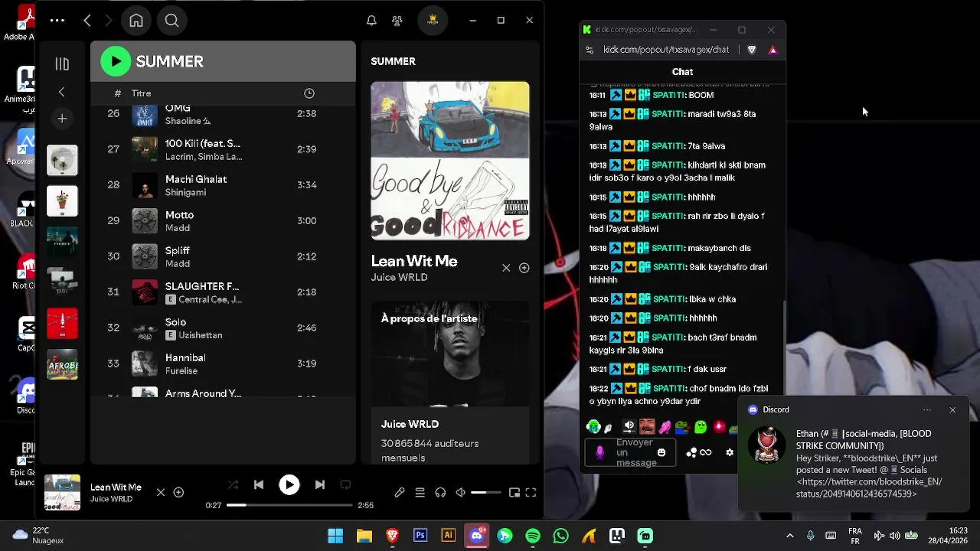Select track 27 '100 Kili'
Screen dimensions: 980x551
223,149
